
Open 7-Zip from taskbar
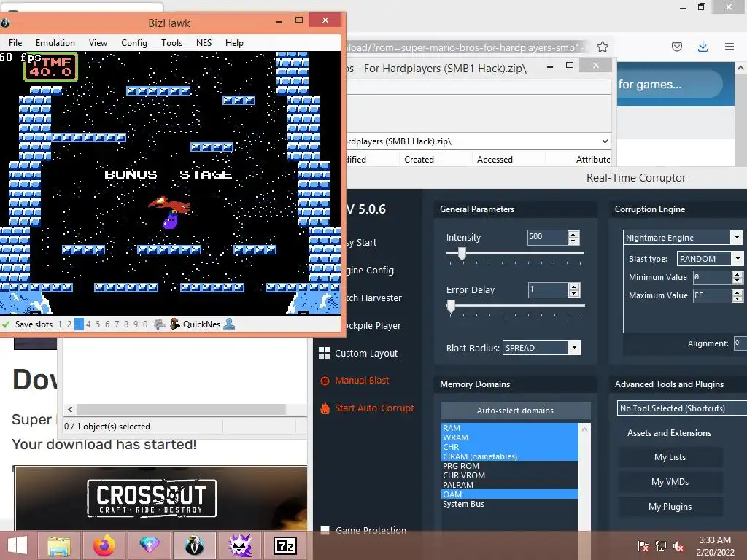click(285, 545)
